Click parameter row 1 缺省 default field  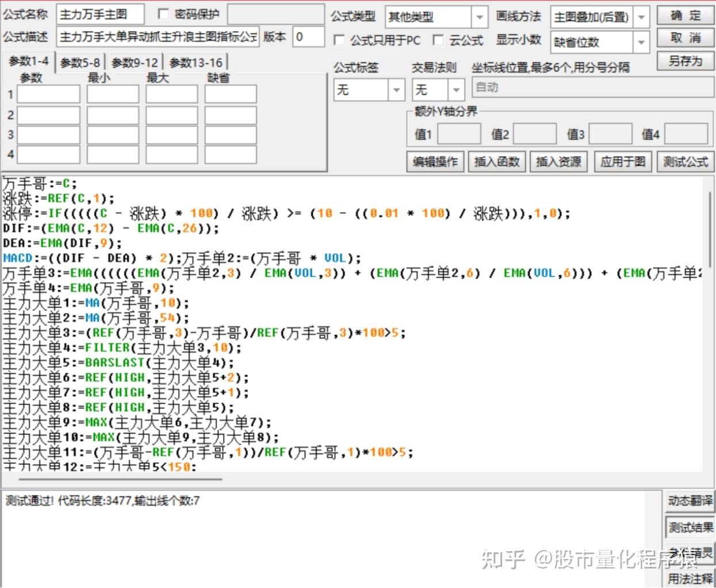pyautogui.click(x=231, y=94)
